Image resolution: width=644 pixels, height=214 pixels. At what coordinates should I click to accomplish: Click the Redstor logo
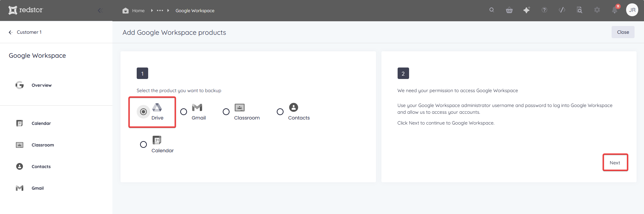[x=26, y=10]
